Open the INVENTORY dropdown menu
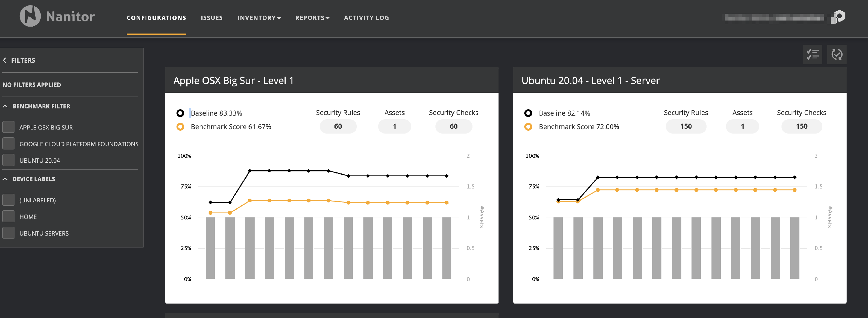 coord(259,18)
